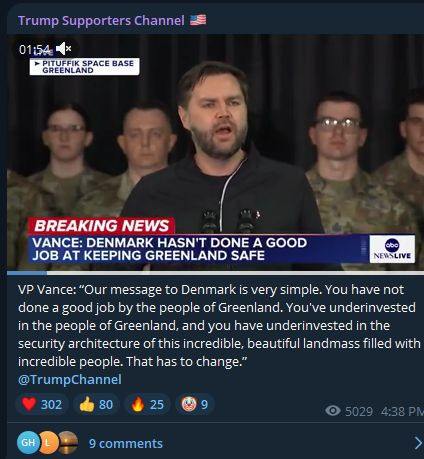Expand comments using the right chevron arrow
This screenshot has width=424, height=459.
418,443
